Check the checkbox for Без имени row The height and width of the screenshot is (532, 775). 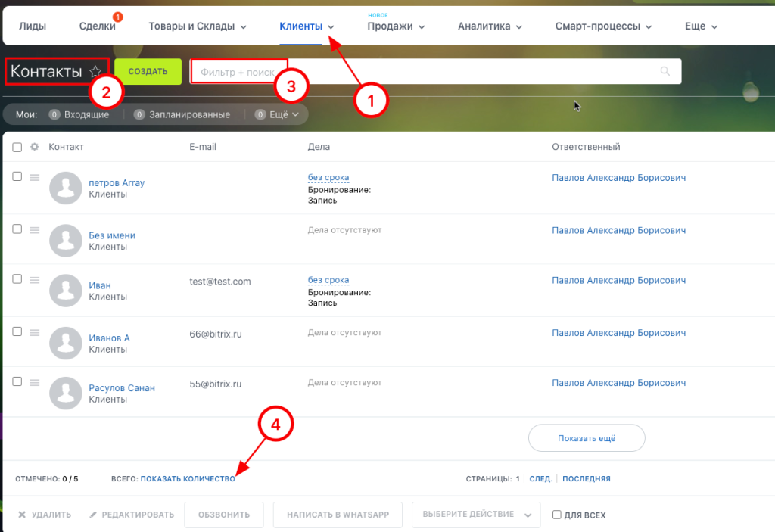17,229
